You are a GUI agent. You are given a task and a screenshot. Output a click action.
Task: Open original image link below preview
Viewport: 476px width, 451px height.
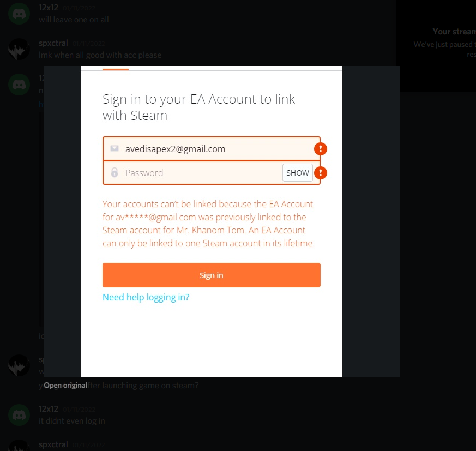[x=65, y=386]
